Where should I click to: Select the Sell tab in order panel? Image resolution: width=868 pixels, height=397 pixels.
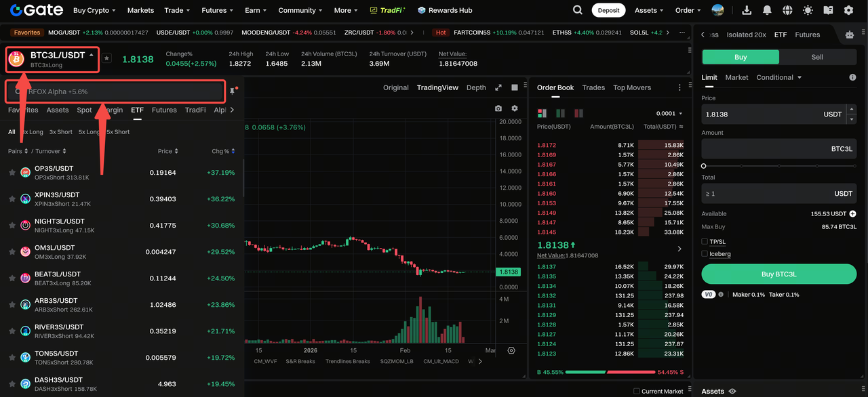[x=817, y=57]
